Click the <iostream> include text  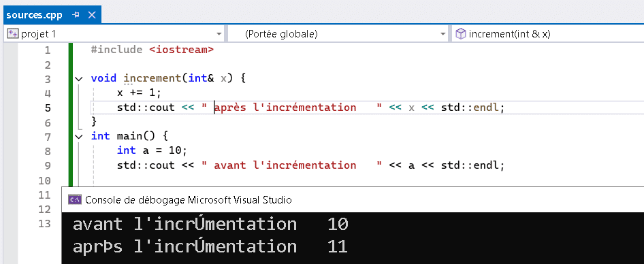181,50
